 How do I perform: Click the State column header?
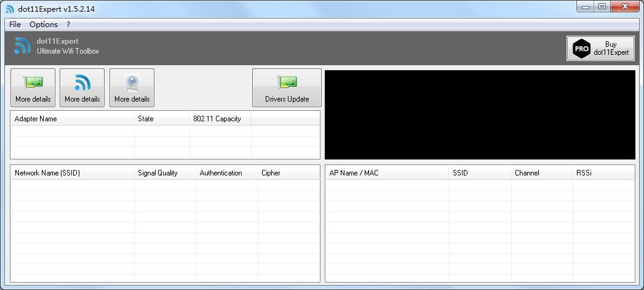coord(162,119)
